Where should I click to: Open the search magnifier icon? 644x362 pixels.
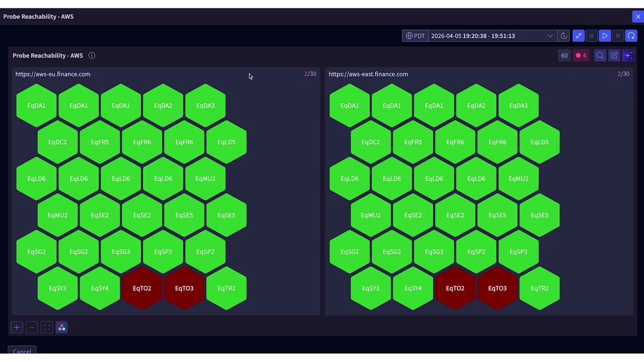(600, 55)
